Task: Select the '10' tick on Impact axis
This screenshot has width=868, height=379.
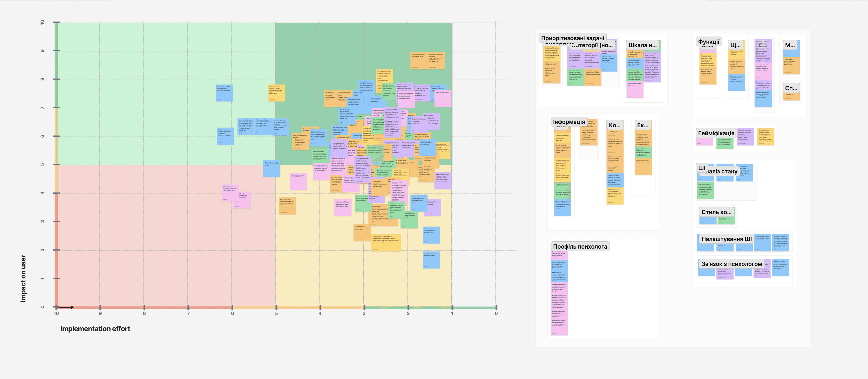Action: [x=42, y=22]
